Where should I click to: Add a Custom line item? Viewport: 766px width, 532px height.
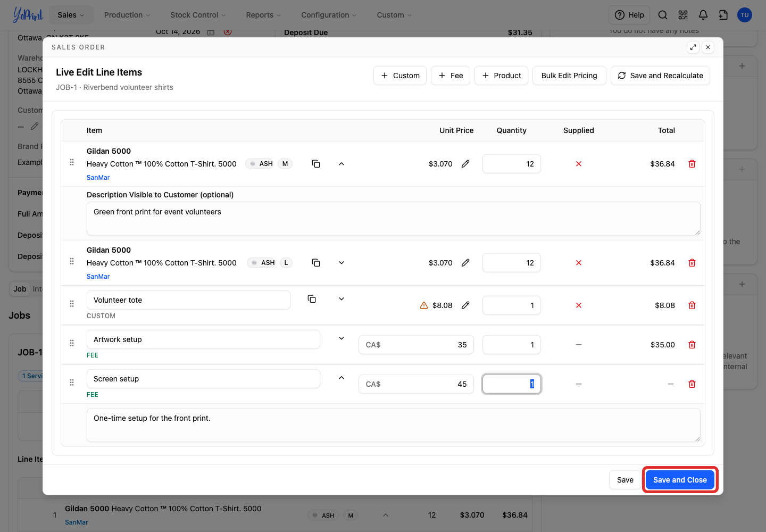click(400, 76)
